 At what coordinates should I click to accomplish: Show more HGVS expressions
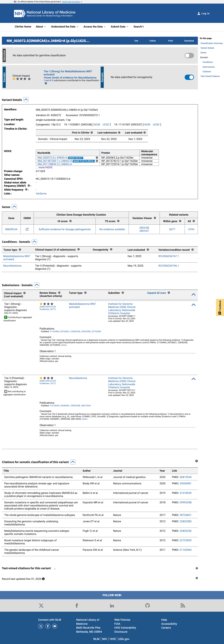pyautogui.click(x=44, y=168)
